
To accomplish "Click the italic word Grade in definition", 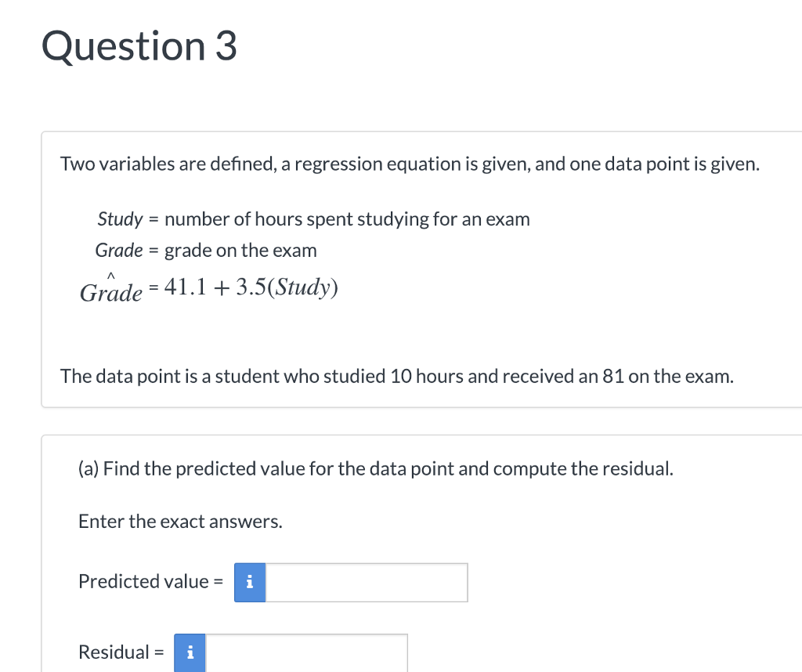I will click(119, 250).
